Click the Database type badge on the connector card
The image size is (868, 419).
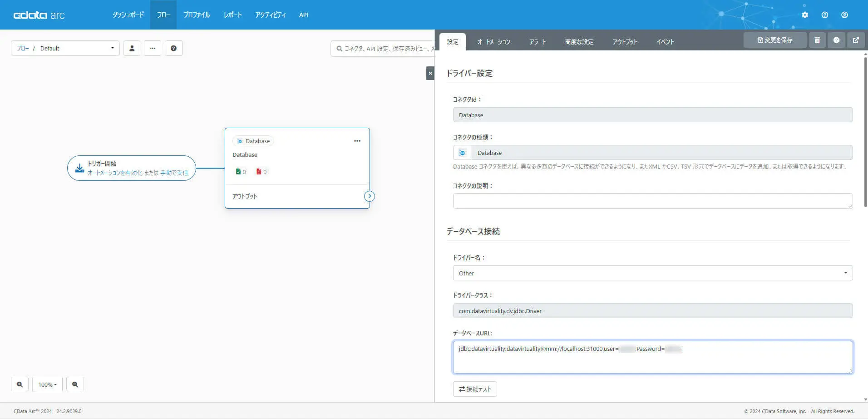(253, 141)
